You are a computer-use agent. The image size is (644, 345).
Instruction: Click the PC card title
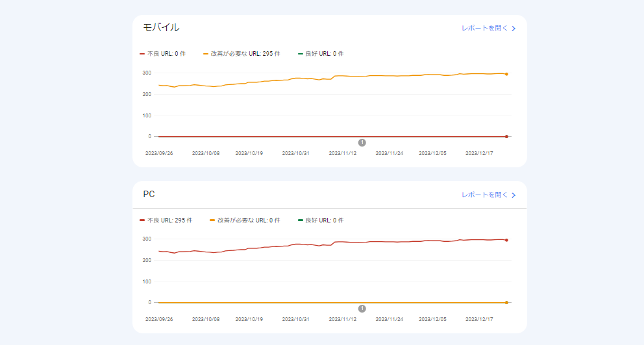(149, 194)
